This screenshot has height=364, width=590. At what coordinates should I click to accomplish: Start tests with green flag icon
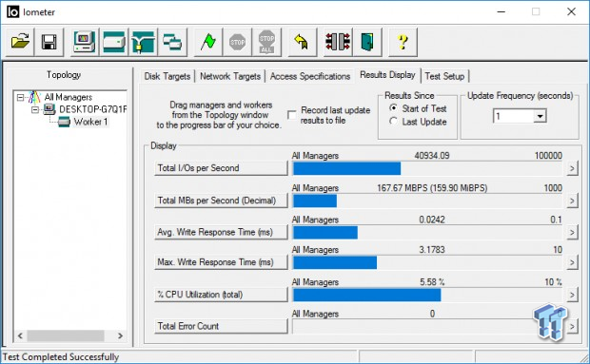click(208, 42)
